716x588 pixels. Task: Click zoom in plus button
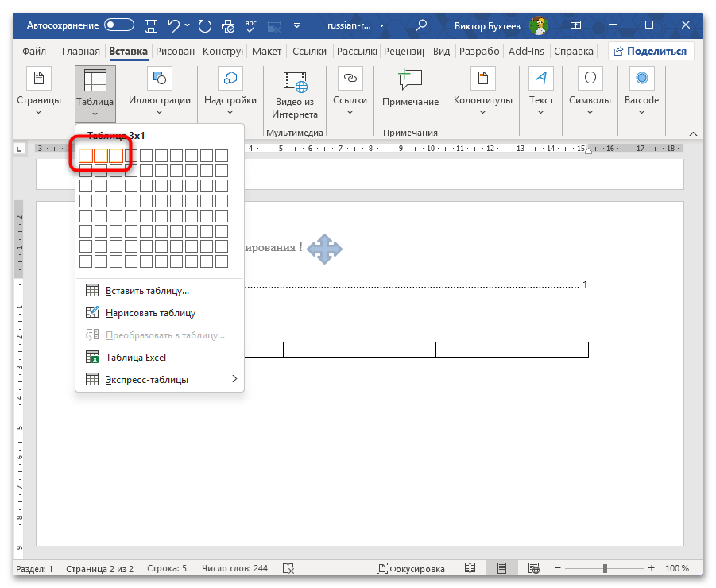pyautogui.click(x=651, y=568)
